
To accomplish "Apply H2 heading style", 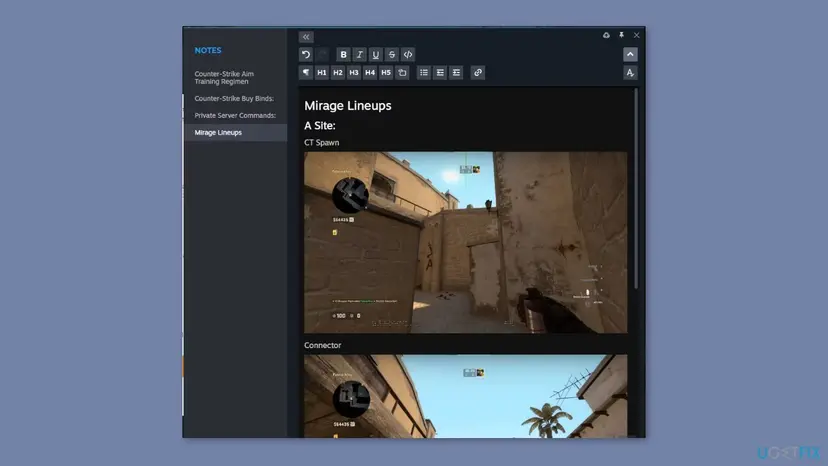I will click(338, 72).
